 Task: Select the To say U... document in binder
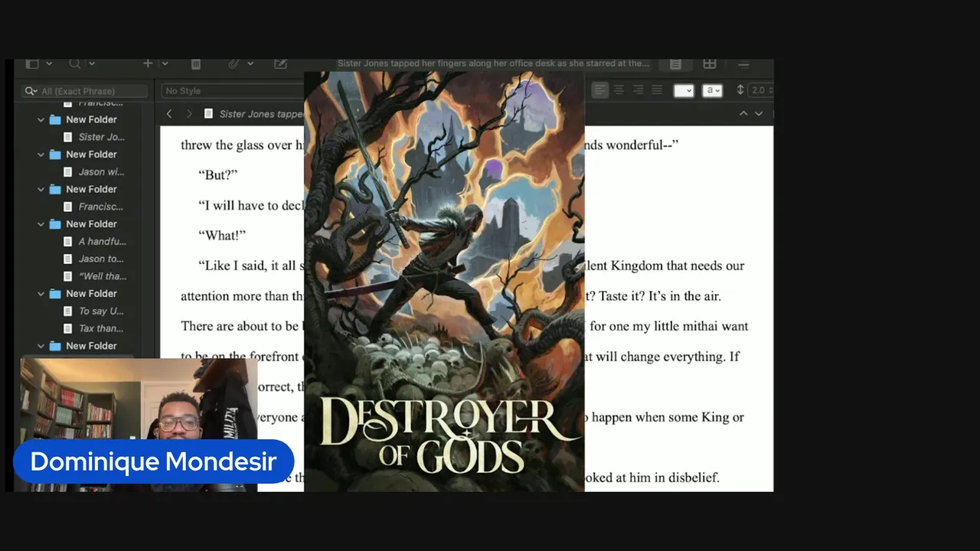point(101,311)
